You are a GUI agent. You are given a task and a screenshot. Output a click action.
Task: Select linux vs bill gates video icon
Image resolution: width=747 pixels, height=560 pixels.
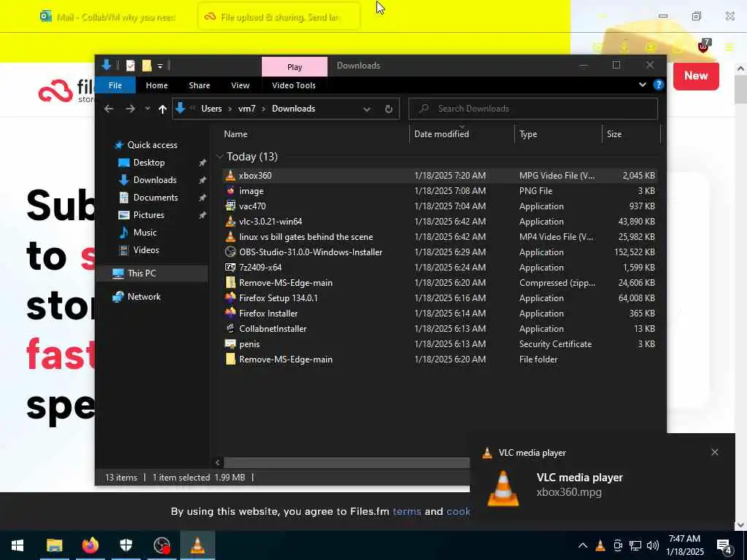coord(231,236)
